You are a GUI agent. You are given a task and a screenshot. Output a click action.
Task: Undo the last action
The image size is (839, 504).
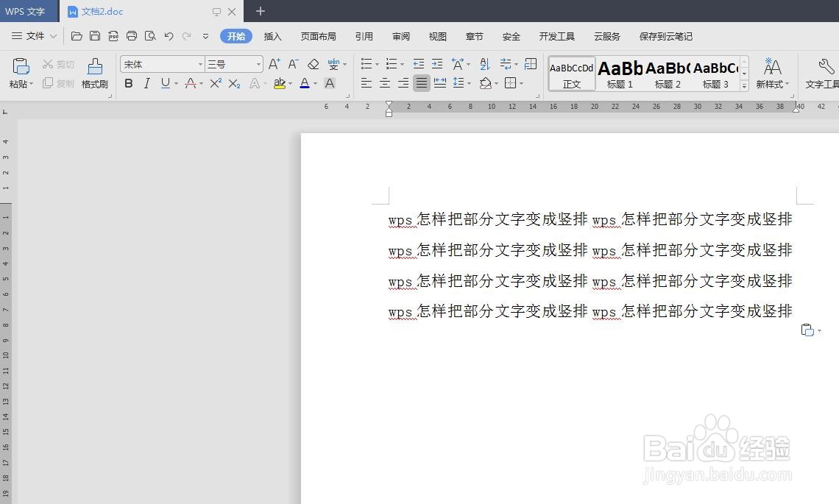click(169, 36)
